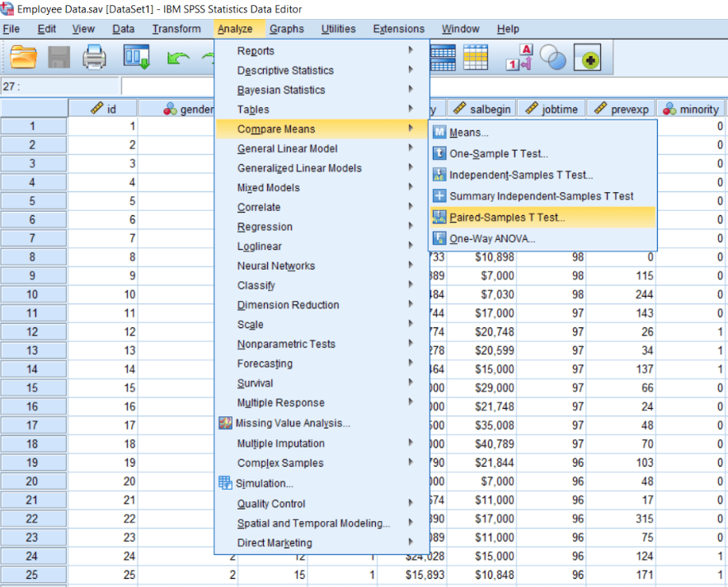Image resolution: width=728 pixels, height=587 pixels.
Task: Expand the Tables submenu arrow
Action: pos(411,108)
